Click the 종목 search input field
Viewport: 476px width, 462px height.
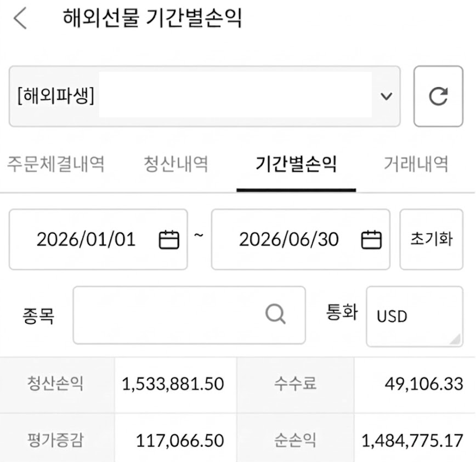pyautogui.click(x=189, y=315)
